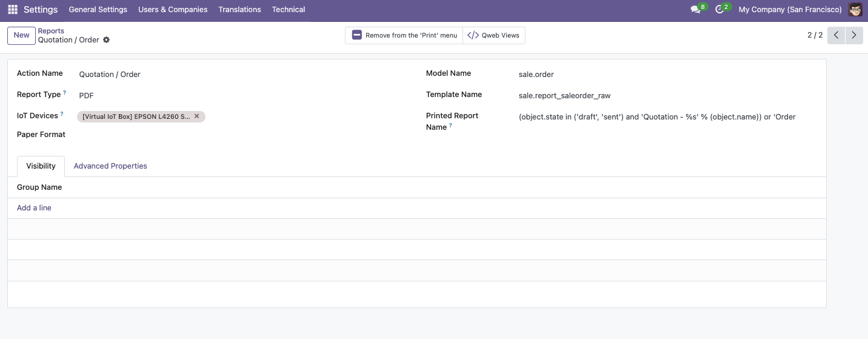Open the messages conversation icon
868x339 pixels.
[x=696, y=10]
